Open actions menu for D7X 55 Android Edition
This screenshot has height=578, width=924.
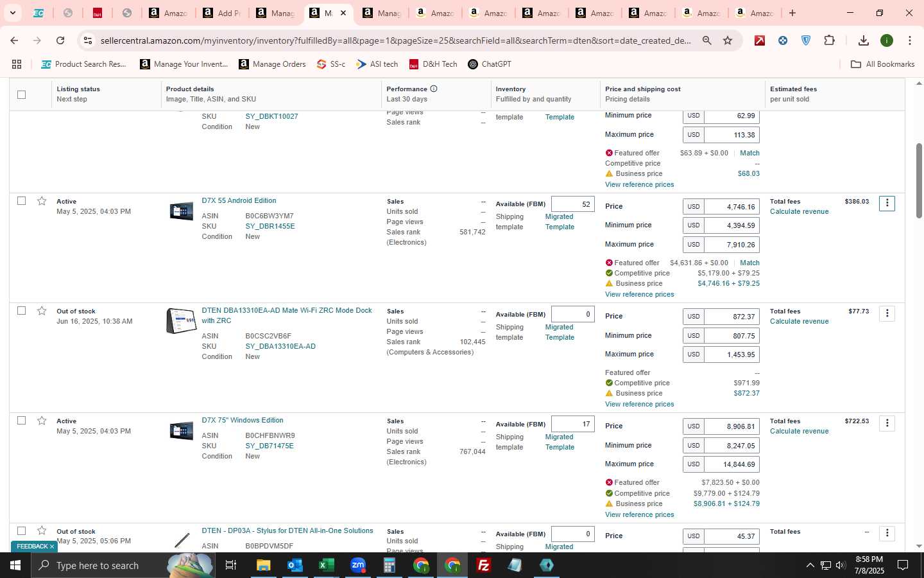pyautogui.click(x=887, y=204)
